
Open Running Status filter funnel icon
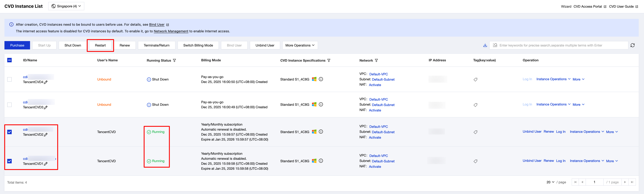175,61
